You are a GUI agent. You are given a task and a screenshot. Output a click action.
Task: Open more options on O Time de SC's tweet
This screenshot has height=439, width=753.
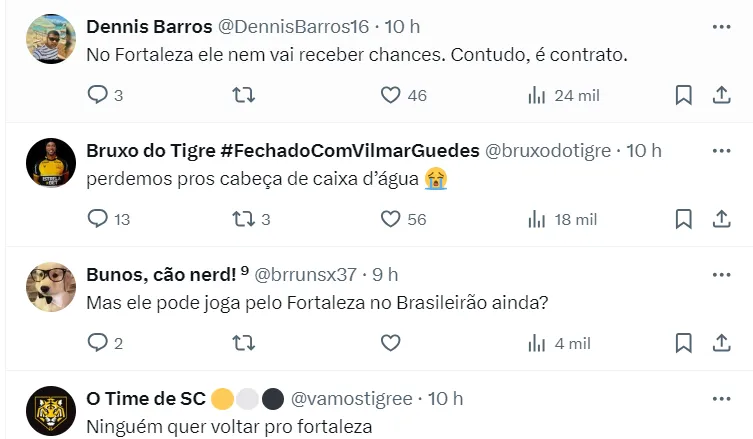tap(721, 398)
